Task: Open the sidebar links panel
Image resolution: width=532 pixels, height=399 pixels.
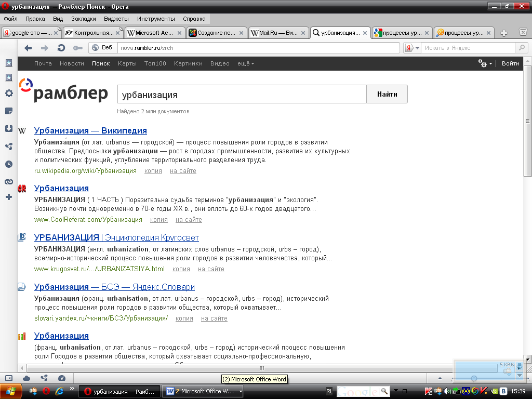Action: 9,182
